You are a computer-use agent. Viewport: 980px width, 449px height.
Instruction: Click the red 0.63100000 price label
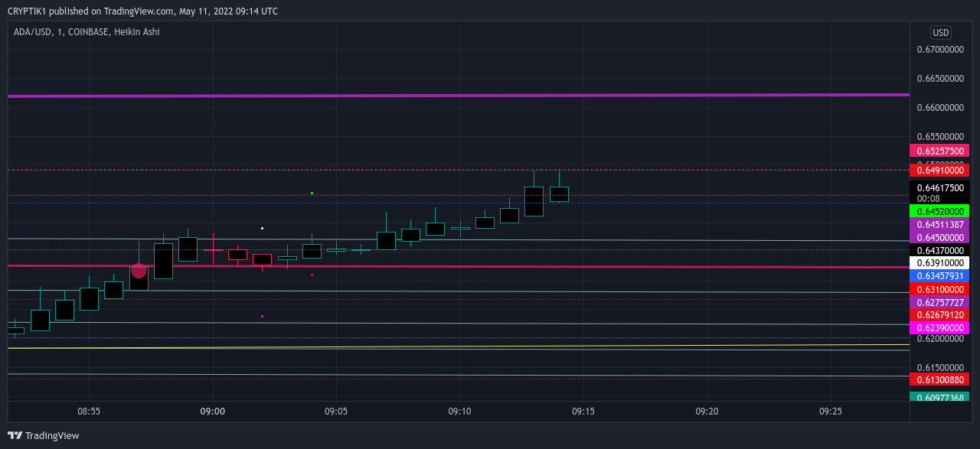click(x=939, y=289)
